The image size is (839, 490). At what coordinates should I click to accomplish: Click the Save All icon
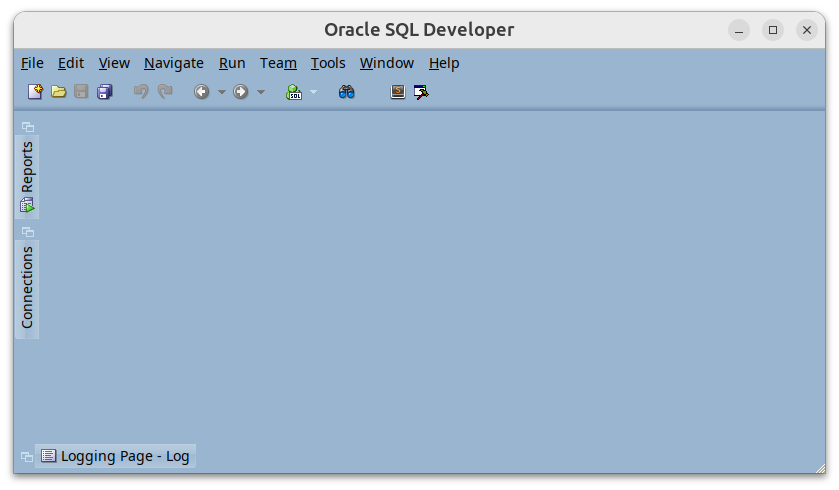[105, 92]
